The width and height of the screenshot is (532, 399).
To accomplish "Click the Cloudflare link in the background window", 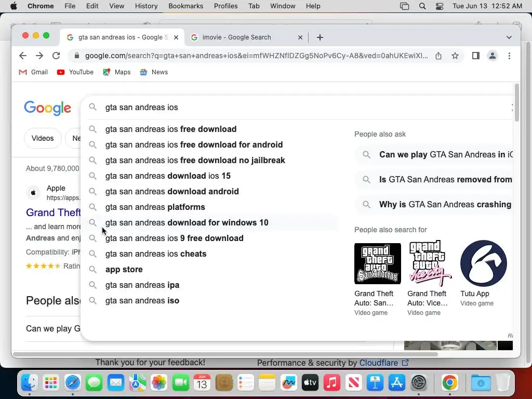I will (384, 363).
